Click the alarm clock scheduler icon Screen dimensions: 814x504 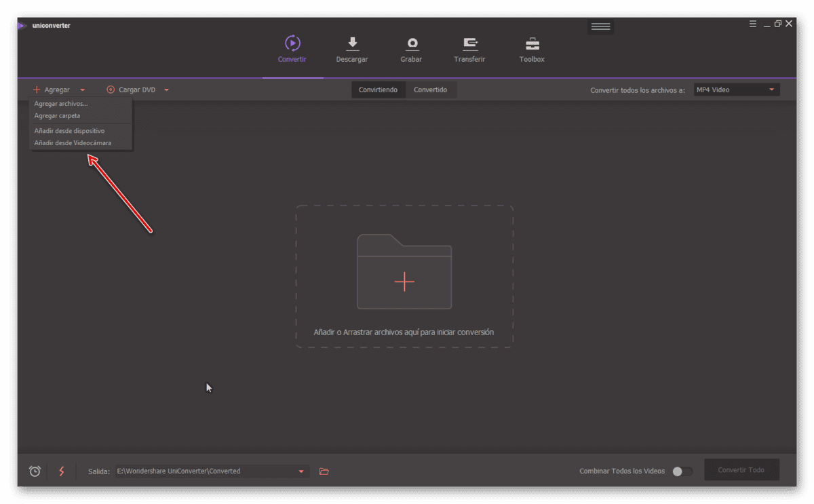35,471
